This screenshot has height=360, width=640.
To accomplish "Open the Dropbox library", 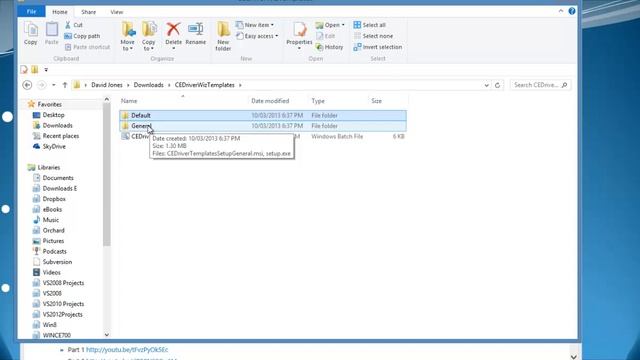I will coord(54,199).
